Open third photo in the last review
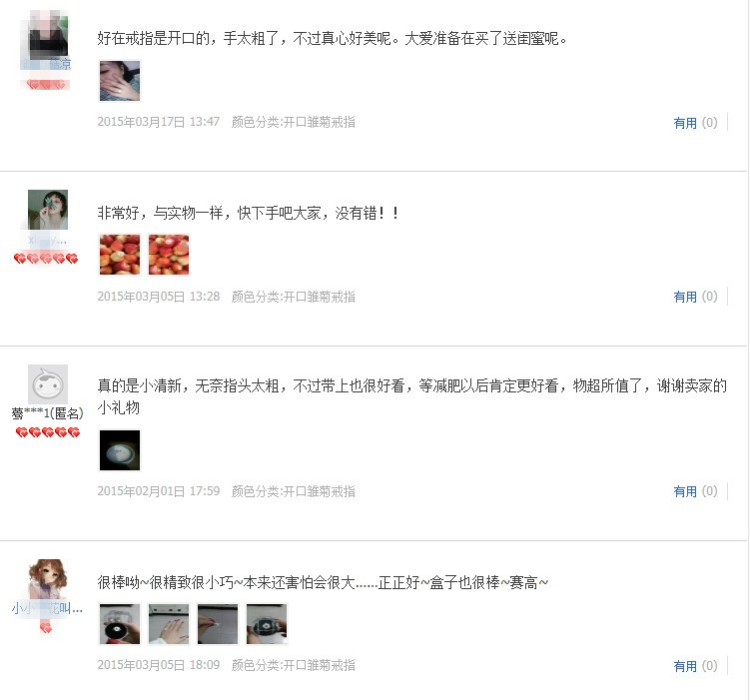The width and height of the screenshot is (750, 700). [218, 624]
